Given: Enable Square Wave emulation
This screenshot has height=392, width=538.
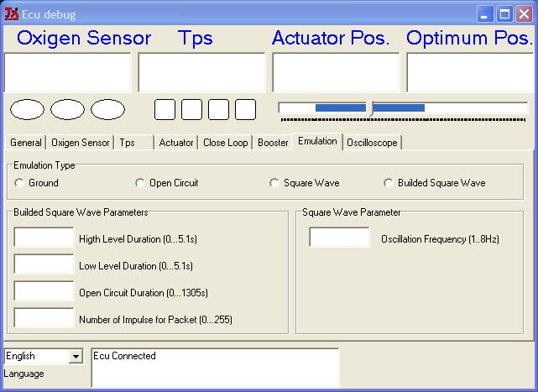Looking at the screenshot, I should (x=274, y=183).
